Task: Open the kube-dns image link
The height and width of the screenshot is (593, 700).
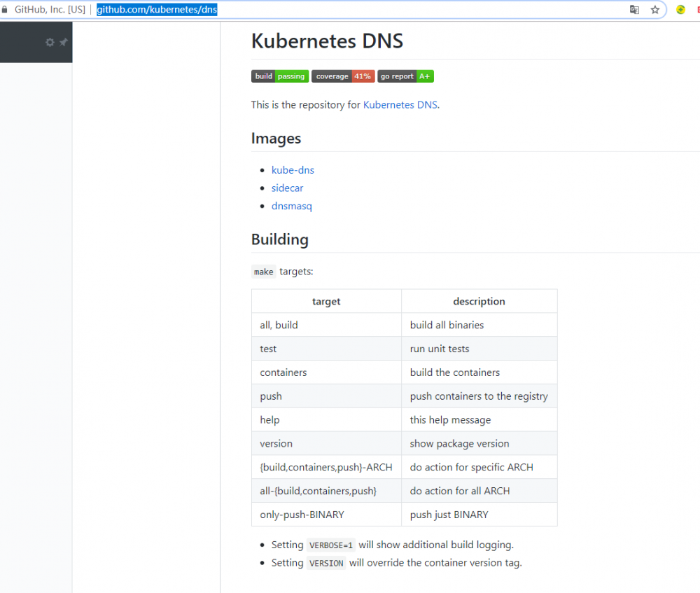Action: click(293, 169)
